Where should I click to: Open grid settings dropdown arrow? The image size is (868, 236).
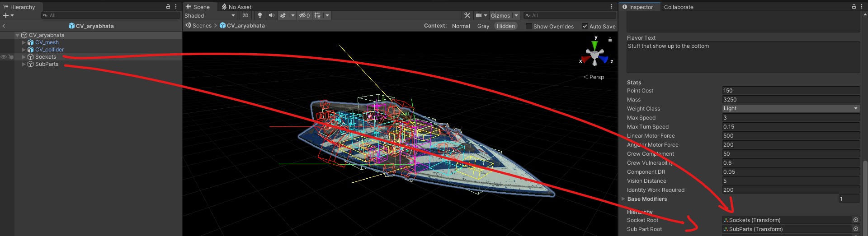click(327, 15)
